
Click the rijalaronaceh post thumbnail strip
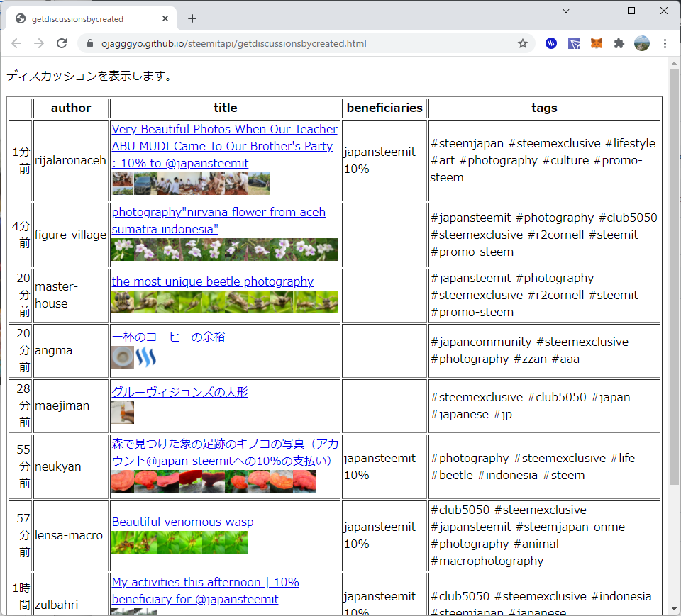(191, 183)
